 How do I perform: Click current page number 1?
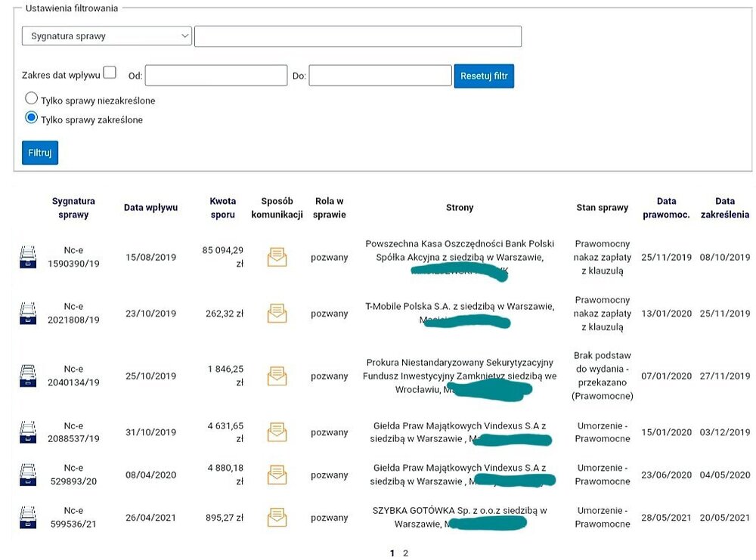392,553
